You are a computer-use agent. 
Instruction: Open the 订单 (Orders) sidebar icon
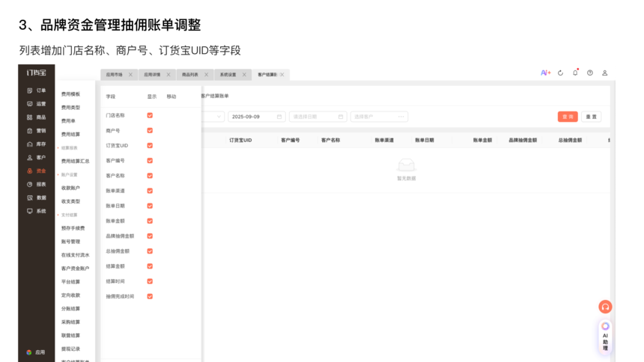point(30,90)
